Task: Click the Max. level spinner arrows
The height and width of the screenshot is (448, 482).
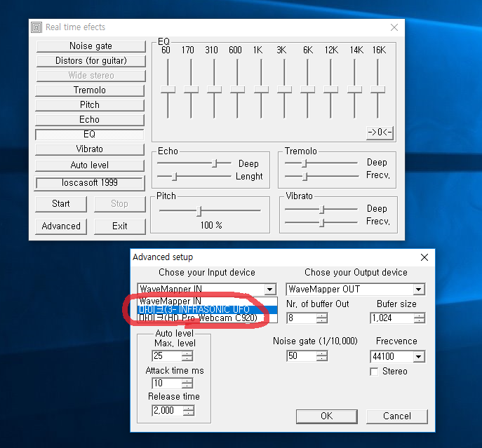Action: [187, 356]
